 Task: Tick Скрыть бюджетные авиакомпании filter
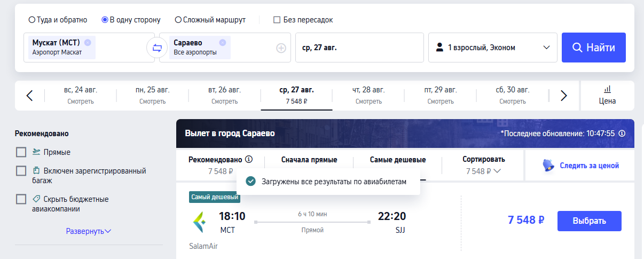(21, 199)
